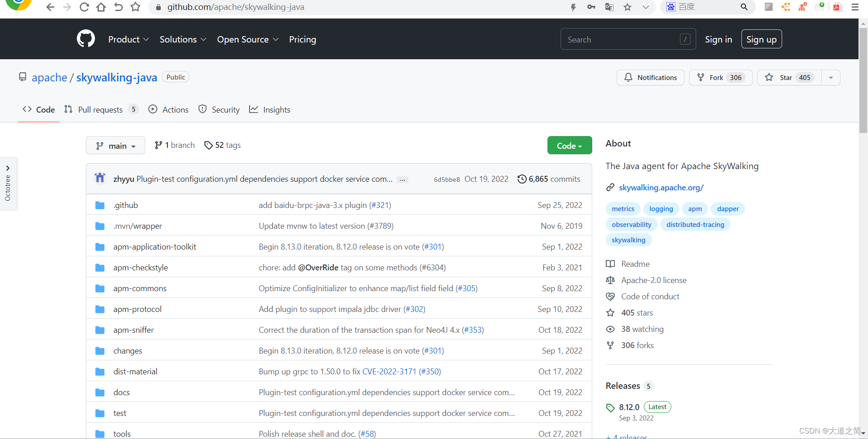Click the browser address bar URL
This screenshot has width=868, height=439.
click(x=236, y=7)
